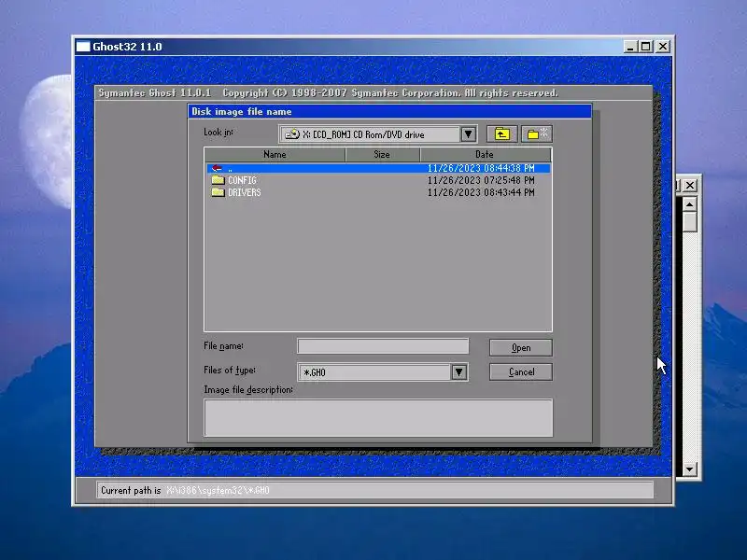Click the CD-ROM drive icon in Look in
The image size is (747, 560).
click(291, 134)
